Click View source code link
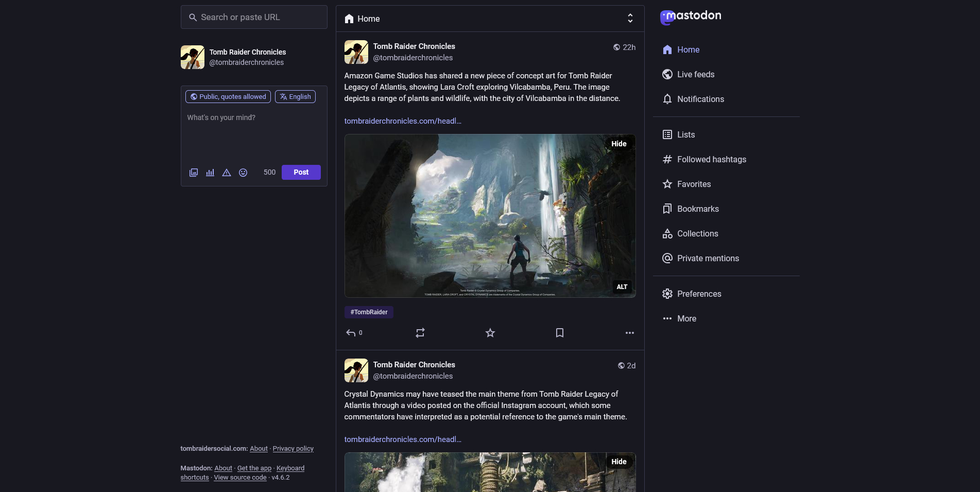 tap(240, 478)
